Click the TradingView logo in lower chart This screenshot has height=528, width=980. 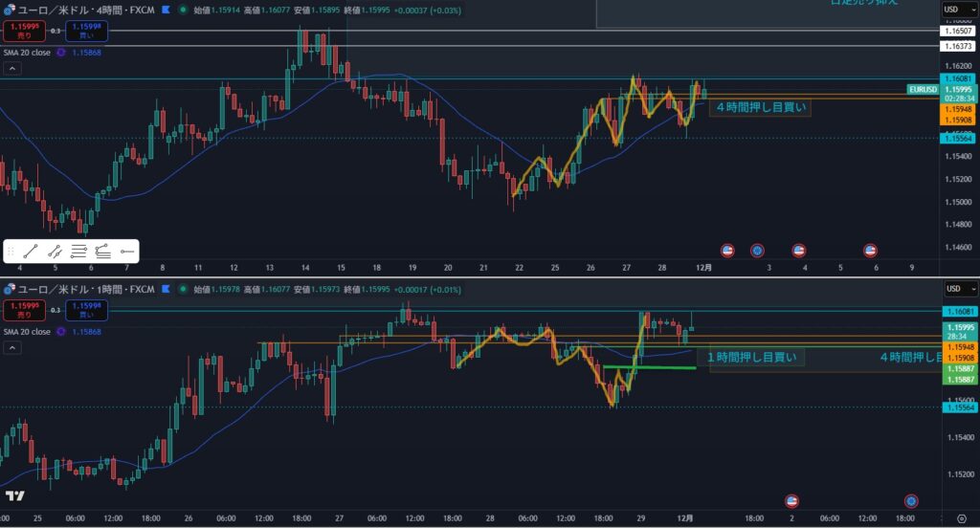(x=14, y=495)
